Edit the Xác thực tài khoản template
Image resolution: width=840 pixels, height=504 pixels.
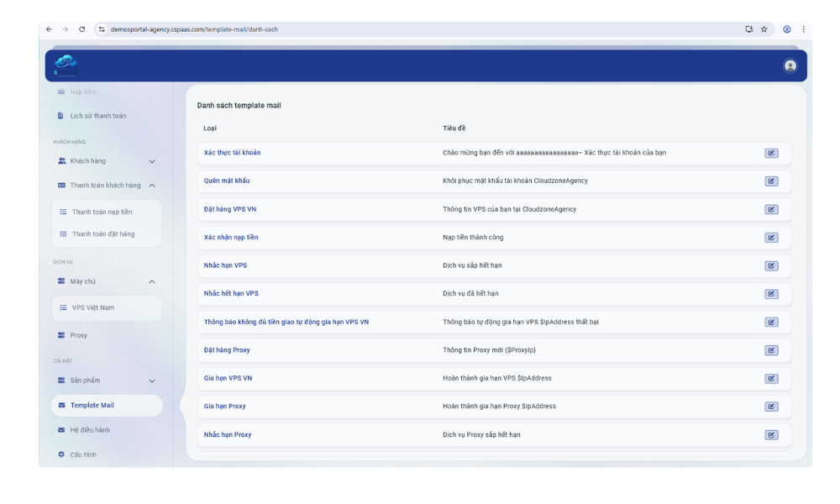pyautogui.click(x=771, y=153)
